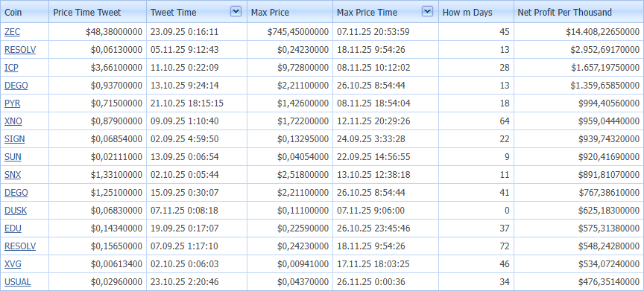644x291 pixels.
Task: Select max price time 13.10.25 12:38:18
Action: tap(385, 175)
